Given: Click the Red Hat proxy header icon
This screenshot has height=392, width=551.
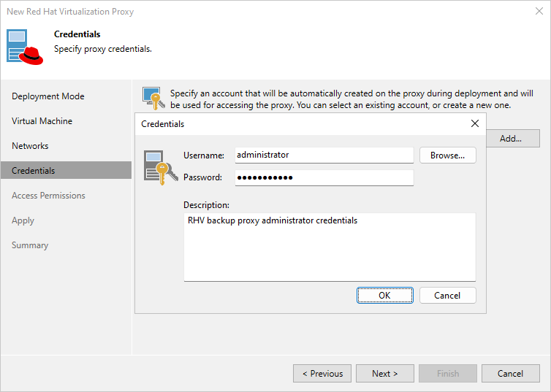Looking at the screenshot, I should [26, 47].
